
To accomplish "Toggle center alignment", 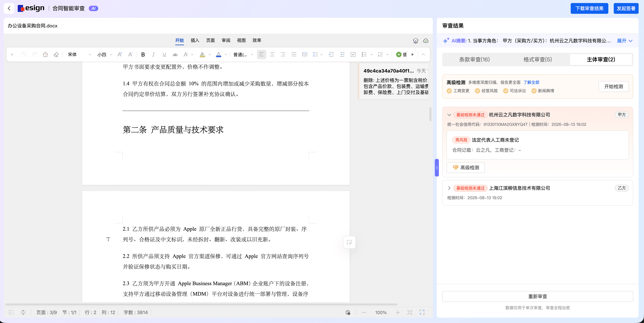I will 272,54.
